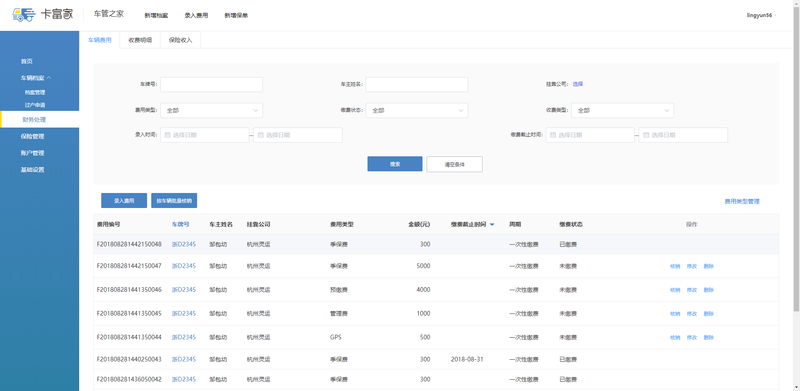Image resolution: width=800 pixels, height=391 pixels.
Task: Open calendar icon in 录入时间 start date
Action: (x=167, y=135)
